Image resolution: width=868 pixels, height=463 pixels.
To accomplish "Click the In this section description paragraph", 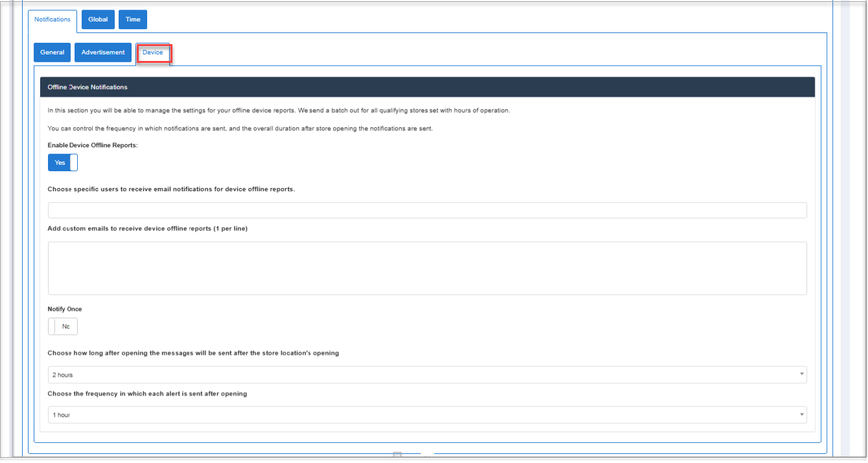I will coord(279,110).
